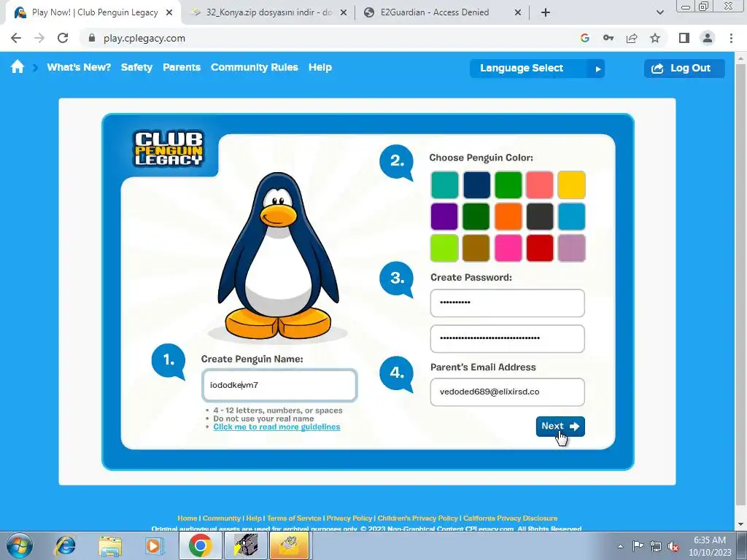Choose the teal penguin color
This screenshot has width=747, height=560.
(444, 184)
